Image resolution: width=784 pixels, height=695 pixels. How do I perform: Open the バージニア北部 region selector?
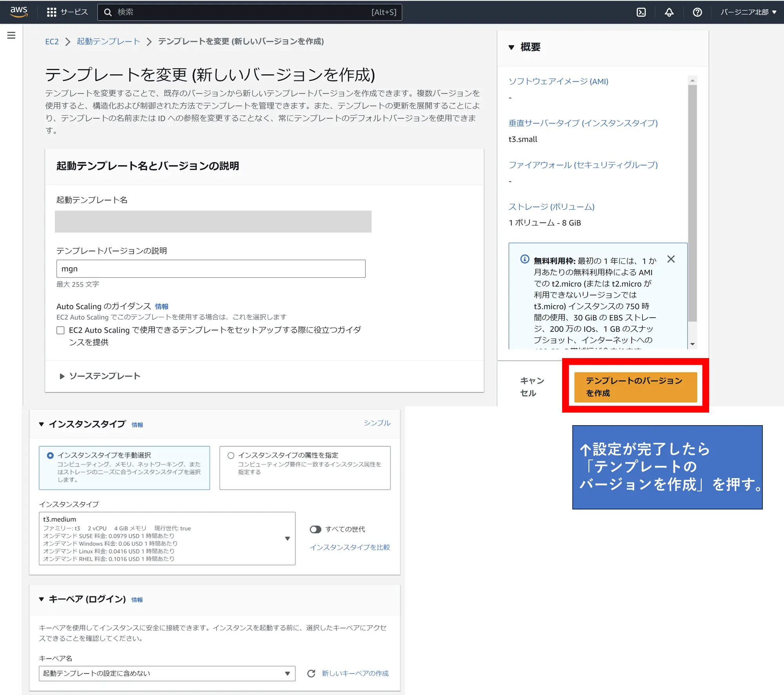(x=748, y=12)
